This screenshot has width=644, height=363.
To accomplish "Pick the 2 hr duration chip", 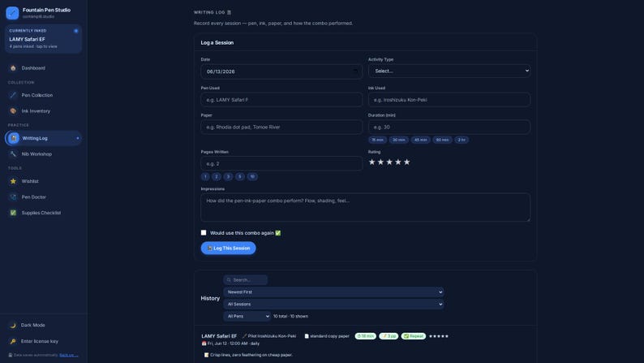I will click(x=462, y=140).
